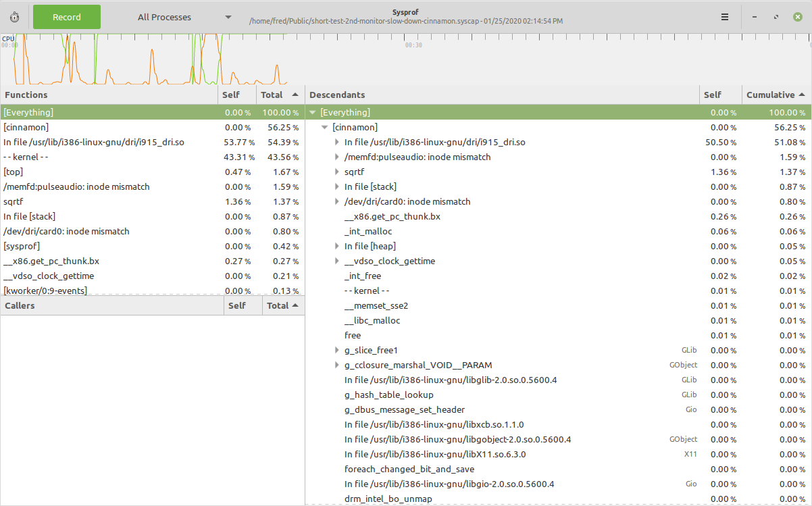Select libglib-2.0.so.0.5600.4 descendant row

558,380
